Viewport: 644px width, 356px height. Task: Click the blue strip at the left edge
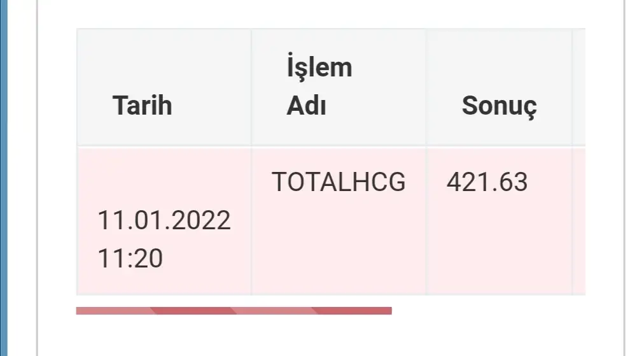[x=3, y=178]
